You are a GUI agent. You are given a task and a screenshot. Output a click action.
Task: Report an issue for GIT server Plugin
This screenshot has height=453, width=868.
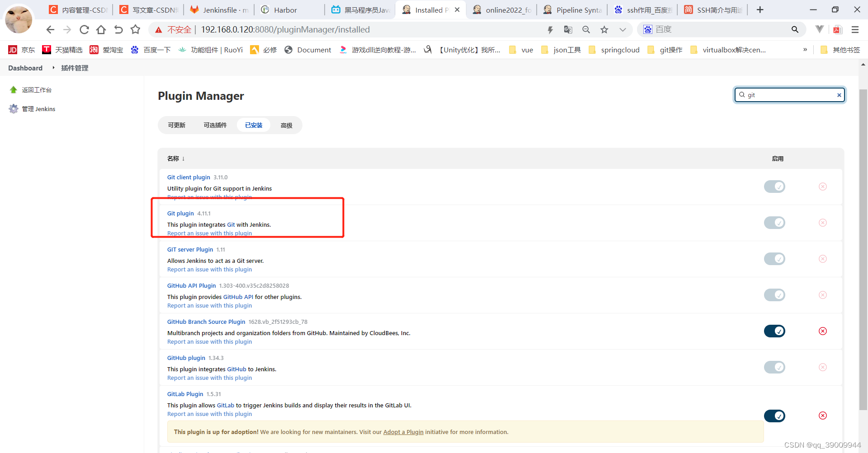point(210,270)
